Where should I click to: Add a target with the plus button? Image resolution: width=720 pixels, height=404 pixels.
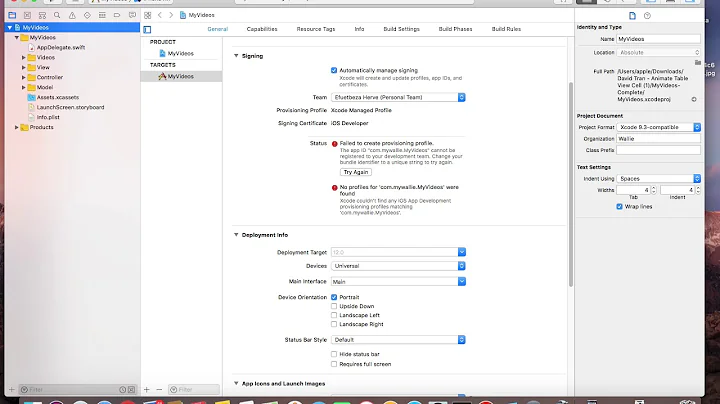(146, 389)
